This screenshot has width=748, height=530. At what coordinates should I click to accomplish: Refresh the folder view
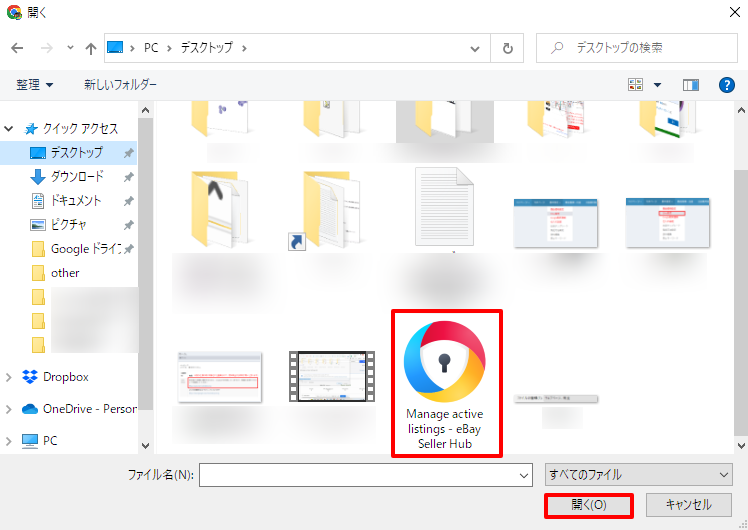508,48
